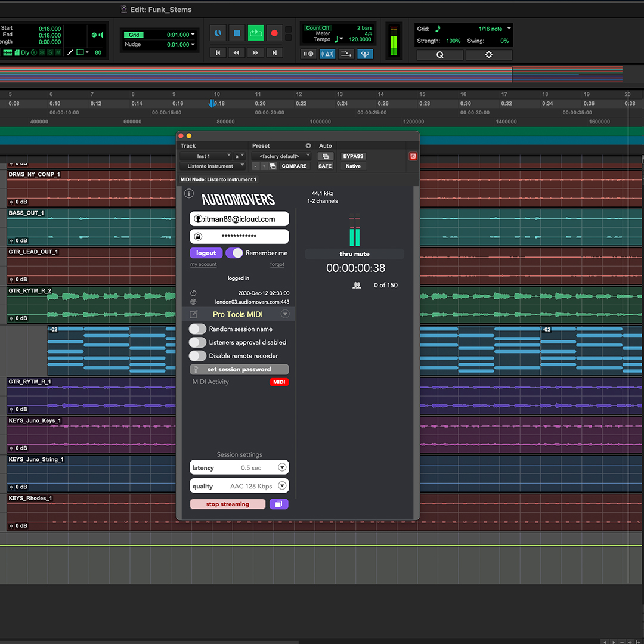Viewport: 644px width, 644px height.
Task: Open the grid display icon dropdown
Action: (x=82, y=52)
